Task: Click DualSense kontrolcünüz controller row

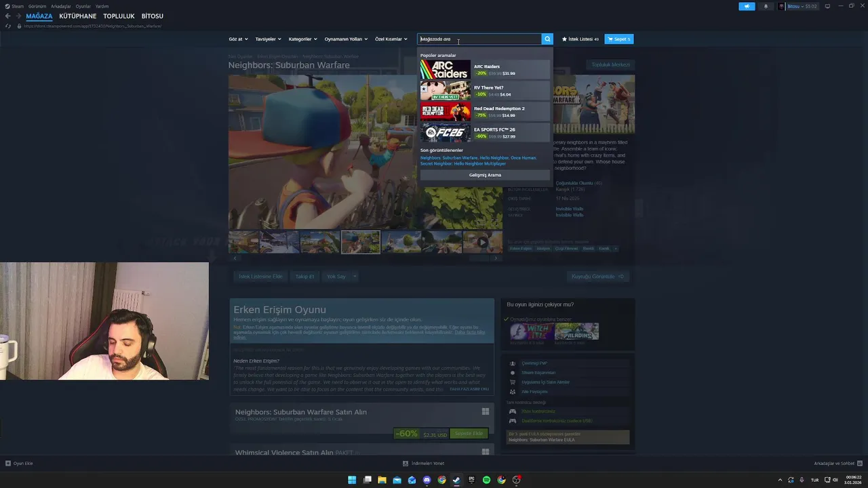Action: pos(568,421)
